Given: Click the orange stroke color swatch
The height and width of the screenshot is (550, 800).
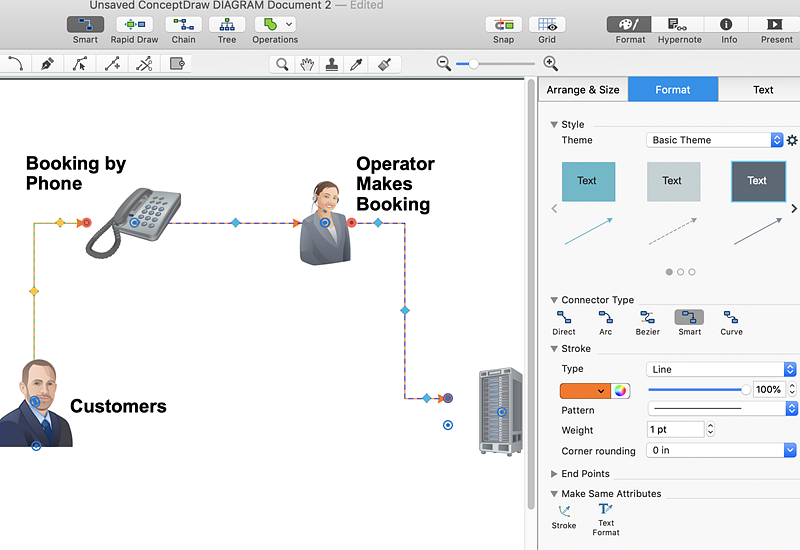Looking at the screenshot, I should [x=584, y=390].
